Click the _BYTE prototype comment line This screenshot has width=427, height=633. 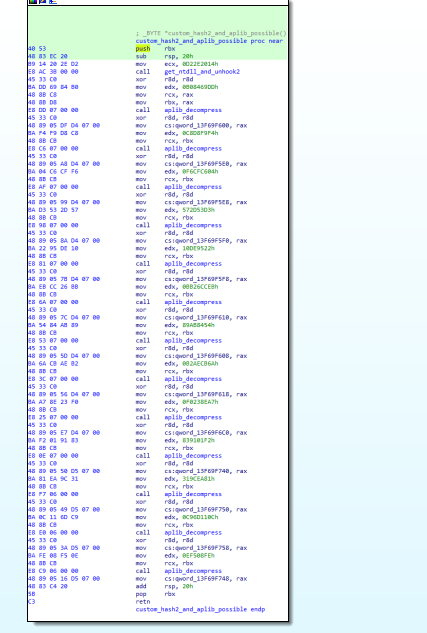click(211, 33)
